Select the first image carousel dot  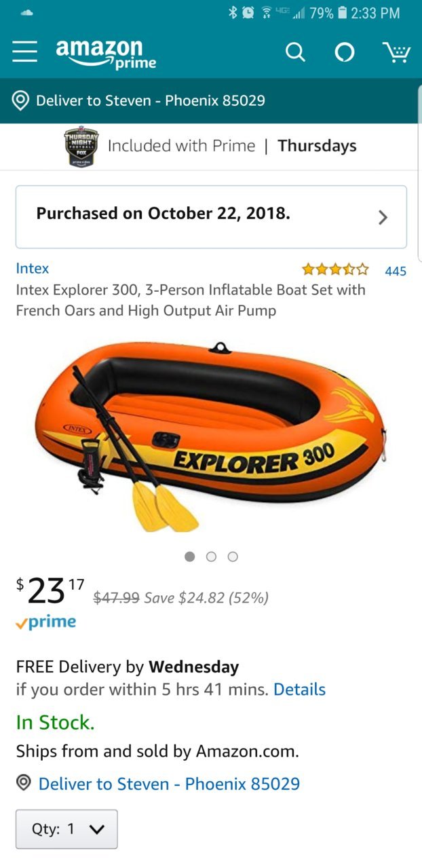coord(191,556)
